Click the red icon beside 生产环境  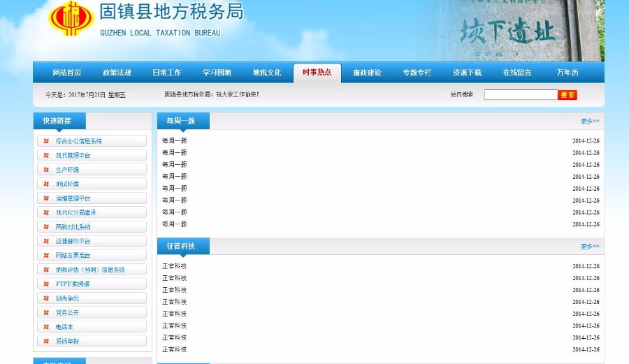point(46,170)
